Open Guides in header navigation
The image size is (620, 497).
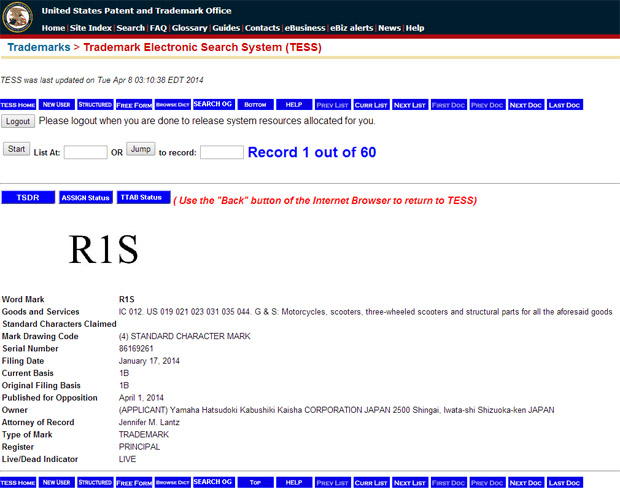[x=226, y=28]
